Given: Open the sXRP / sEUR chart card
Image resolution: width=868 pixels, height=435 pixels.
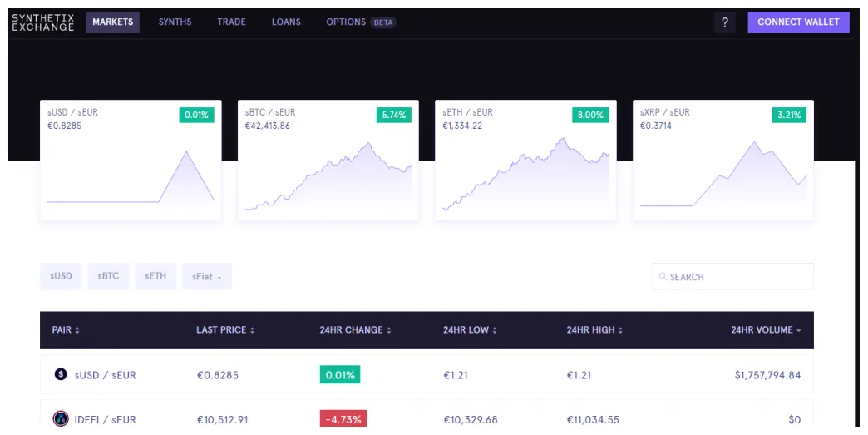Looking at the screenshot, I should (723, 160).
